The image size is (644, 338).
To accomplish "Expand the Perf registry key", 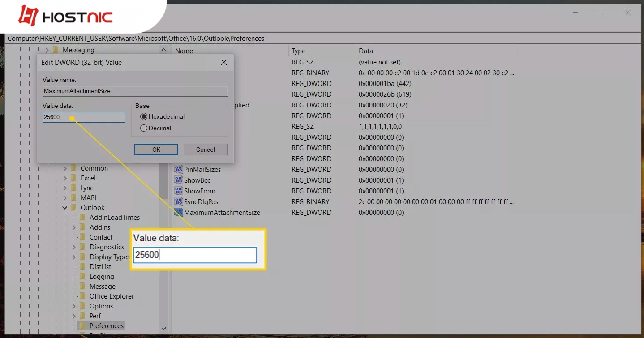I will 73,316.
